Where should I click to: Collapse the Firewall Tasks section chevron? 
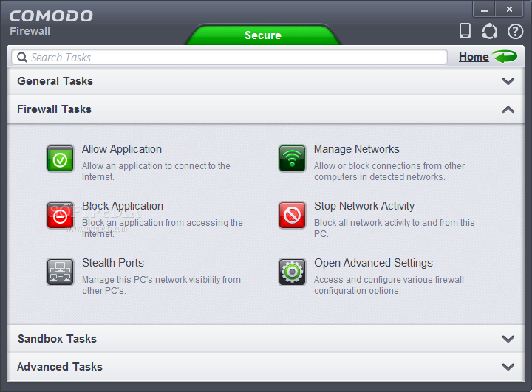click(508, 109)
